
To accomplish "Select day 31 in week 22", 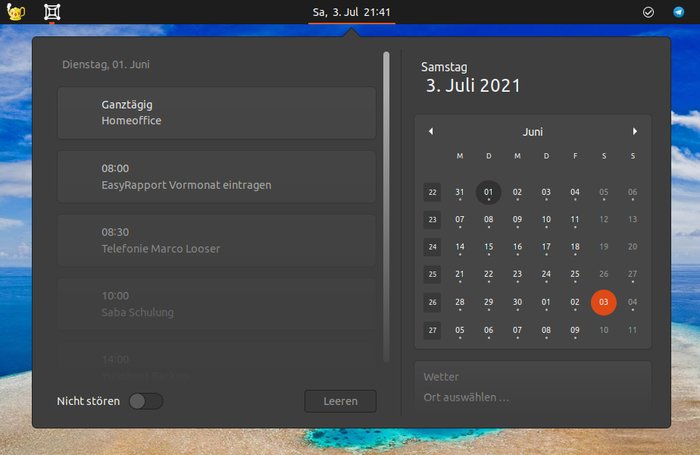I will 459,192.
